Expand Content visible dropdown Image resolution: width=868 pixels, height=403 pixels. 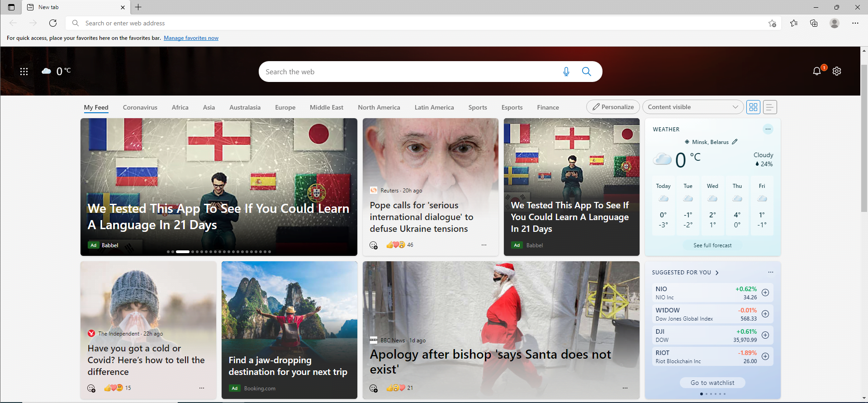tap(693, 107)
